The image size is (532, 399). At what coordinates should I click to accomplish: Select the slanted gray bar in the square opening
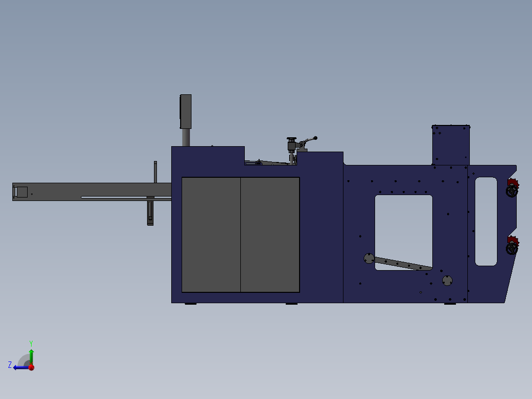coord(403,264)
